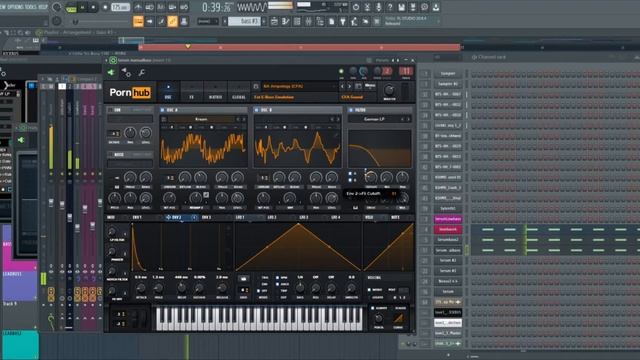The width and height of the screenshot is (640, 360).
Task: Toggle the OSC A enable switch
Action: tap(162, 110)
